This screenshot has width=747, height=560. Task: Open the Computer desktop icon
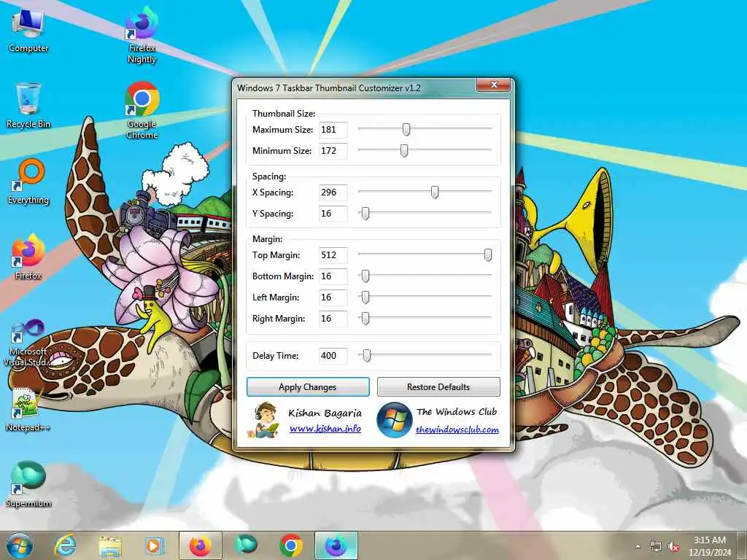28,31
